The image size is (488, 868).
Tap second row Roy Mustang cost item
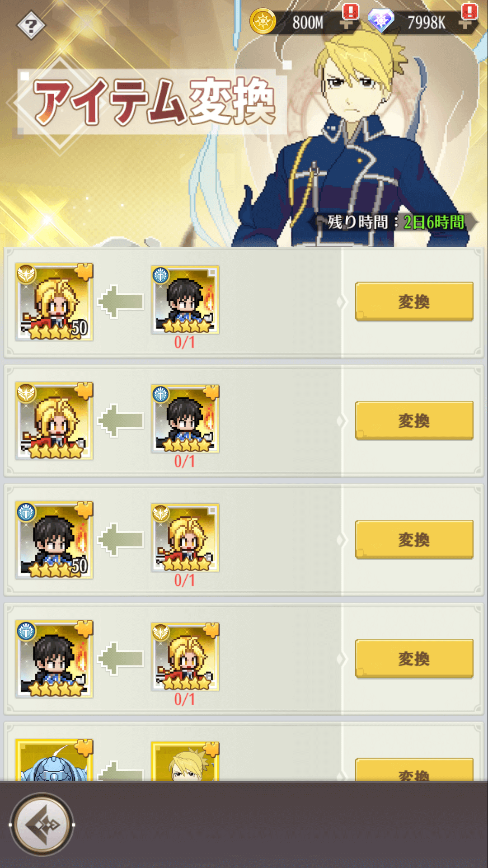coord(185,419)
